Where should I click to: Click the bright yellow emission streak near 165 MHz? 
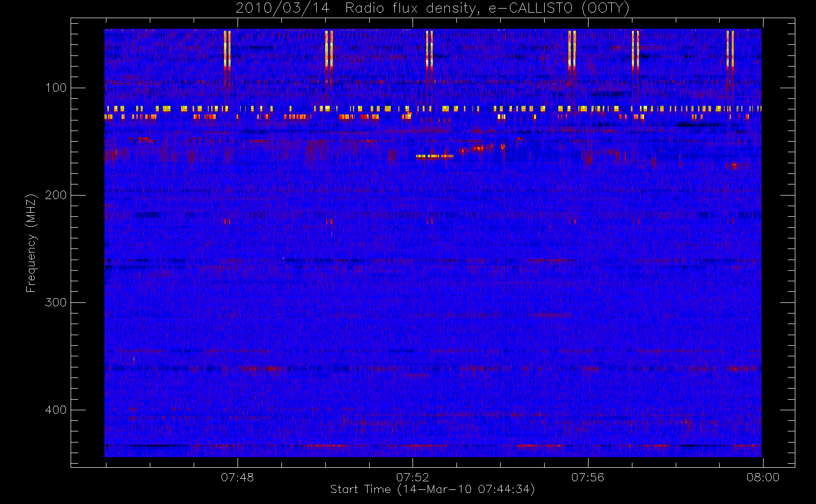pos(435,156)
